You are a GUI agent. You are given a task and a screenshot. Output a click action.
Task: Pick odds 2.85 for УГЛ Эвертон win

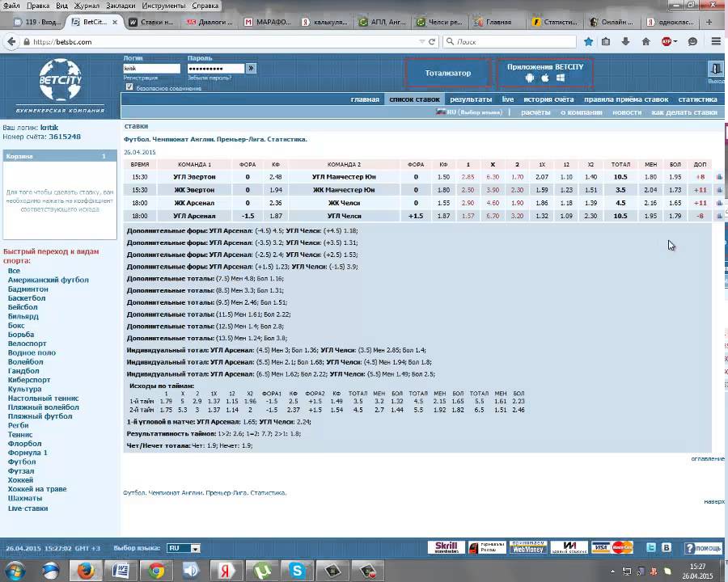click(x=468, y=177)
